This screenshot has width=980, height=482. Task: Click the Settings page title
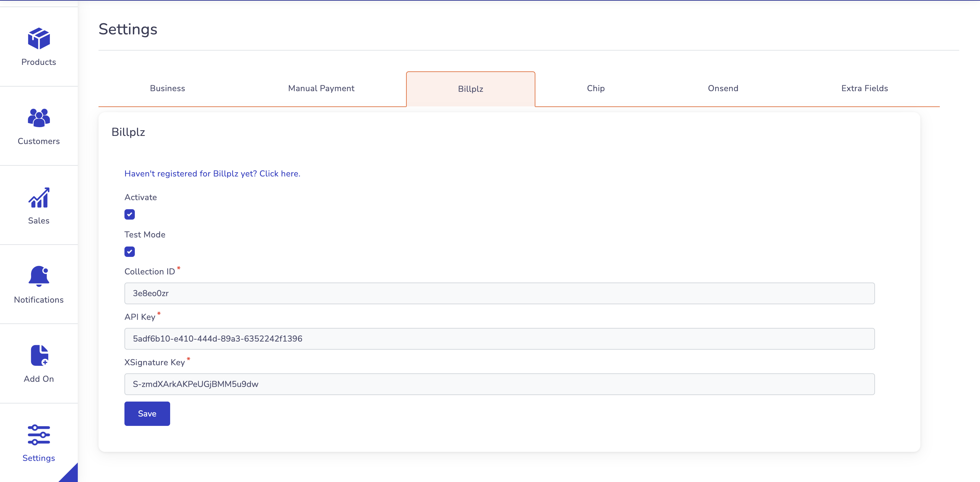point(128,29)
